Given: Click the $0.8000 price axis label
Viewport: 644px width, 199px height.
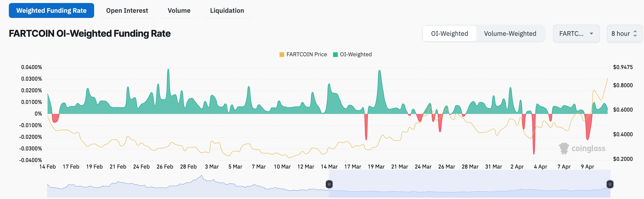Looking at the screenshot, I should point(623,85).
